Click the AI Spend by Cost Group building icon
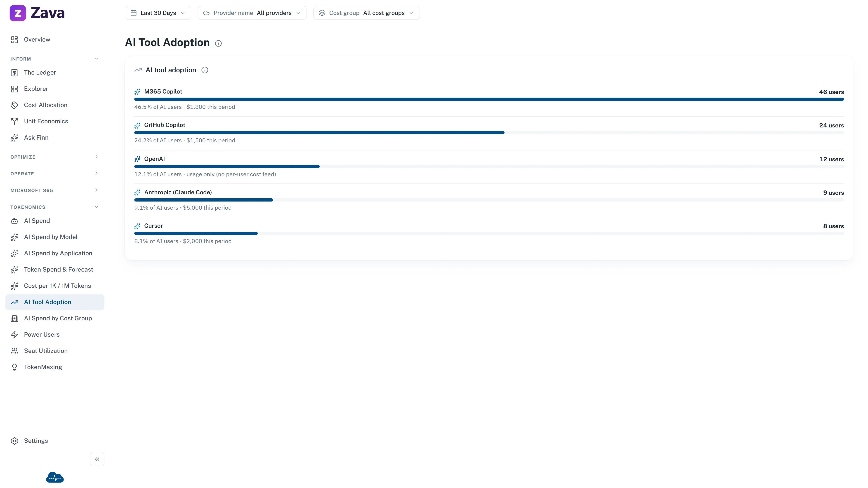The width and height of the screenshot is (868, 488). (14, 319)
